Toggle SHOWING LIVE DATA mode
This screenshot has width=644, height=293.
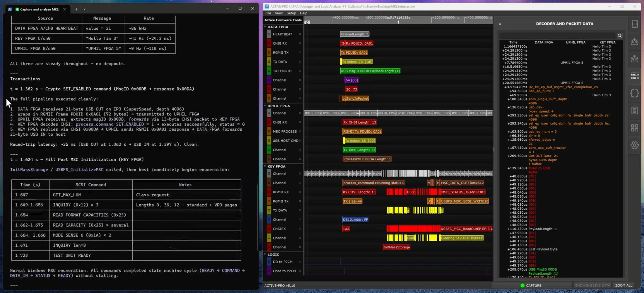pyautogui.click(x=592, y=285)
